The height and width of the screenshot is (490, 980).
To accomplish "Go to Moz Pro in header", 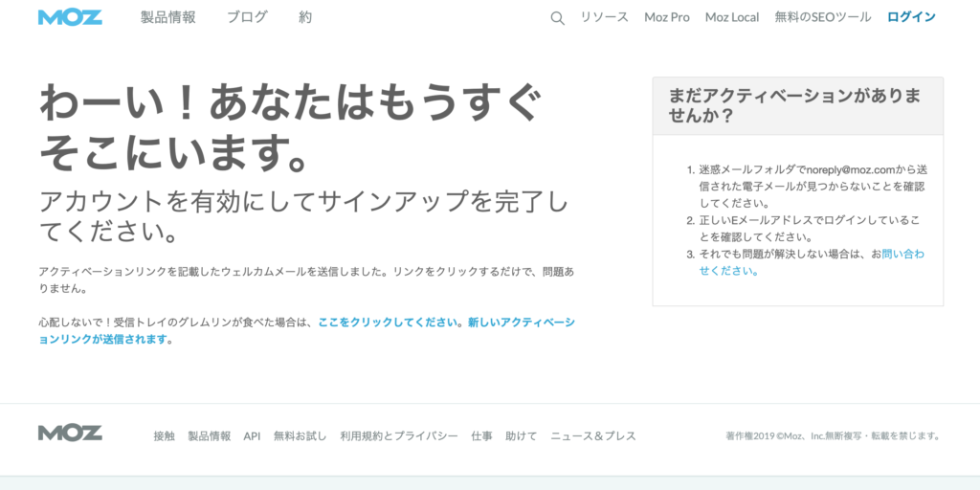I will coord(666,17).
